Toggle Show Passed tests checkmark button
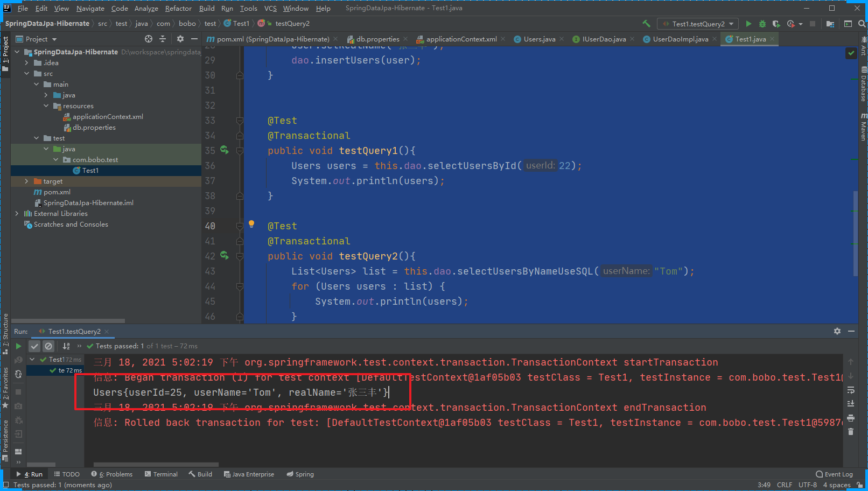This screenshot has width=868, height=491. [34, 346]
